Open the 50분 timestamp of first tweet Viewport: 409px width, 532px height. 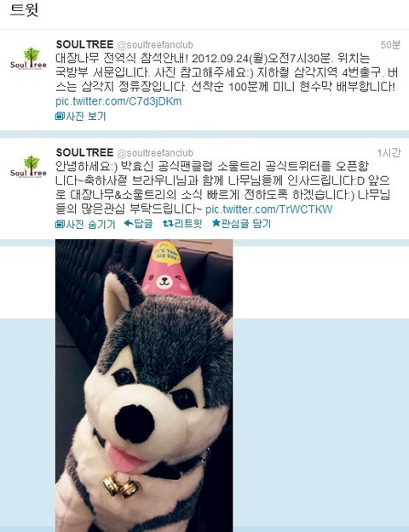point(390,45)
